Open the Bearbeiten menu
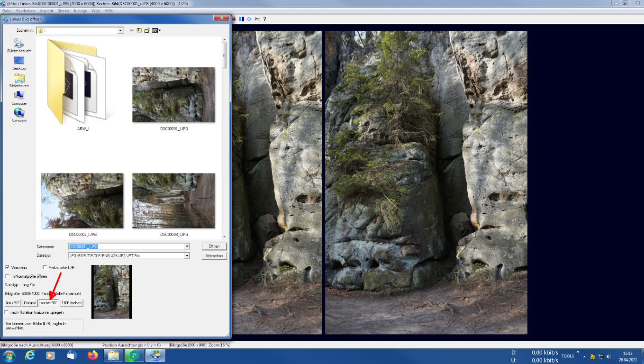The width and height of the screenshot is (644, 364). (25, 10)
